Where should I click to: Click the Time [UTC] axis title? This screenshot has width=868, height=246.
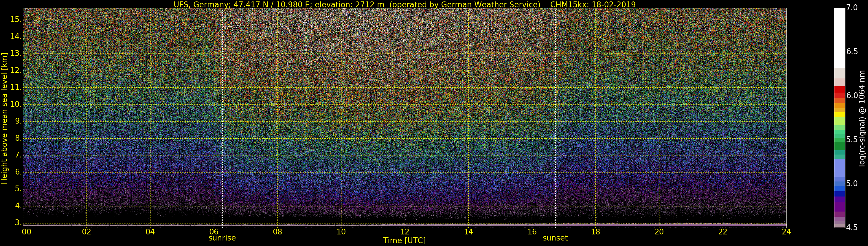[404, 241]
